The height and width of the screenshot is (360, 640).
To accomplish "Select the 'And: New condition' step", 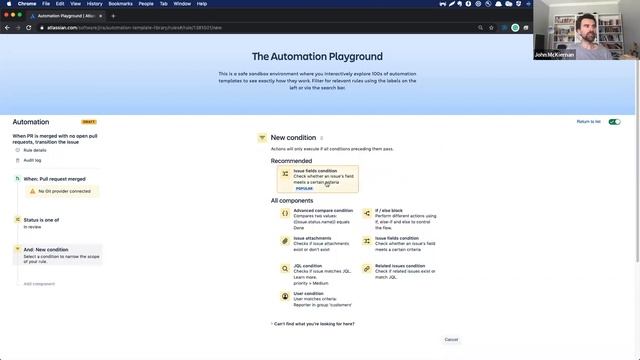I will pyautogui.click(x=57, y=255).
